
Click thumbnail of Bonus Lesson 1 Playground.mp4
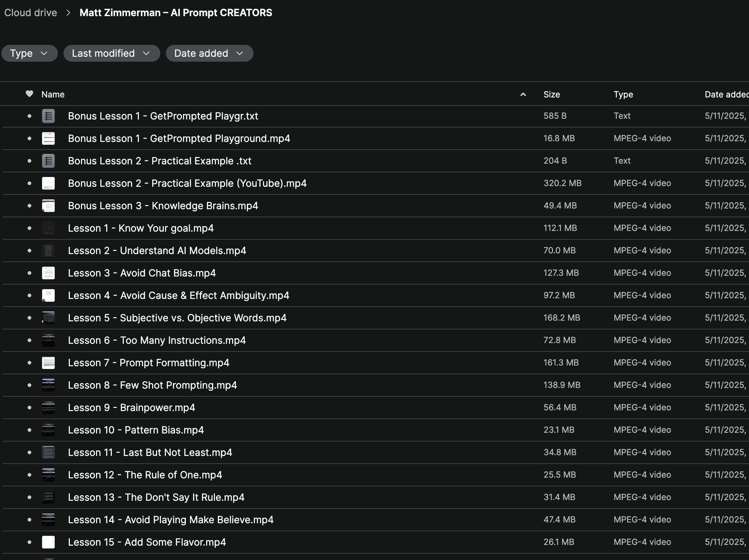click(48, 138)
